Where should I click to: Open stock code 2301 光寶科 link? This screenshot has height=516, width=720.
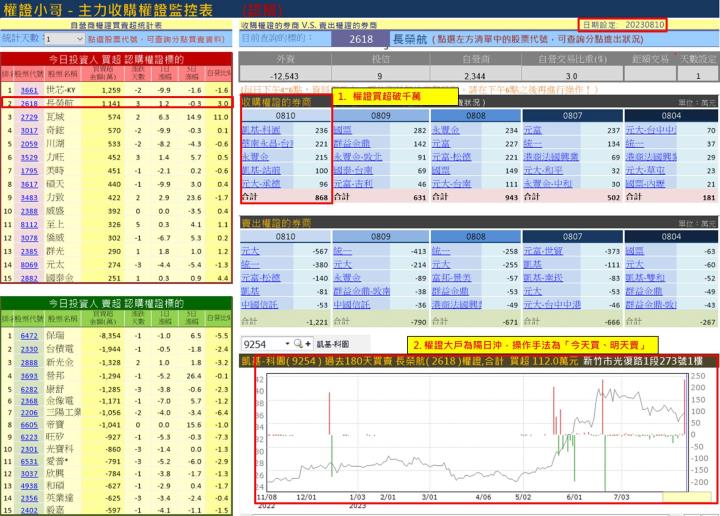tap(29, 449)
